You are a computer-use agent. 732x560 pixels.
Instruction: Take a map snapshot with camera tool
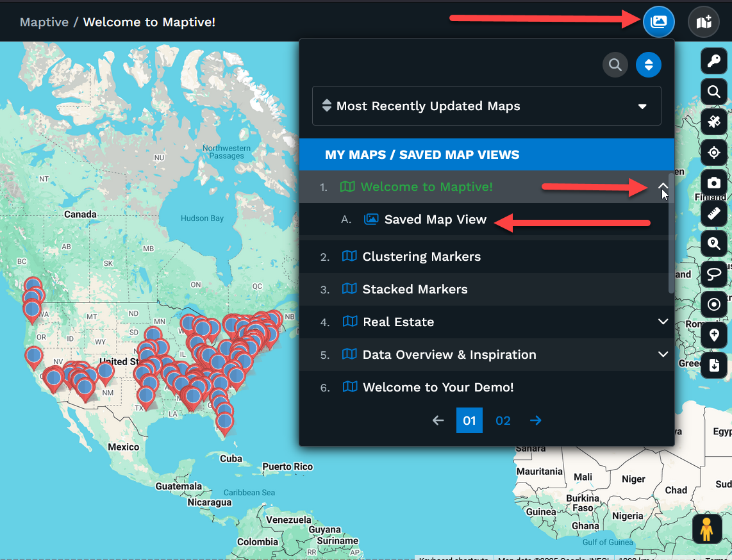[713, 183]
